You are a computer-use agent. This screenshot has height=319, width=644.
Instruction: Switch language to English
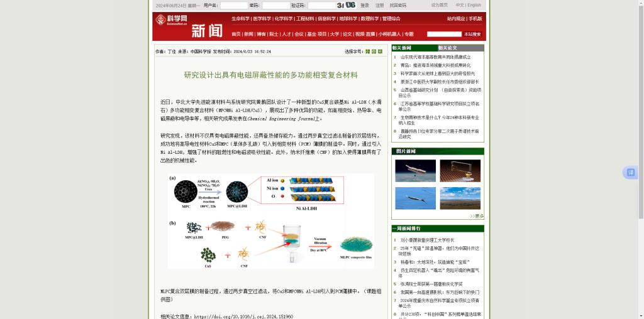pyautogui.click(x=474, y=5)
